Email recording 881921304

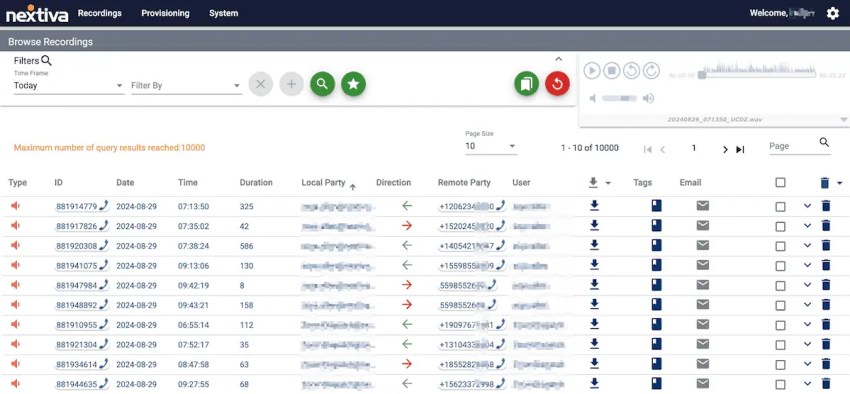pyautogui.click(x=703, y=344)
